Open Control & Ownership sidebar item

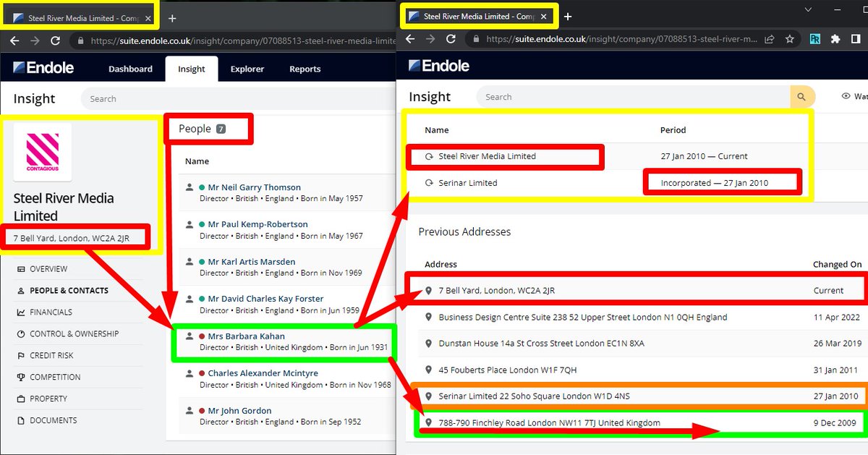click(x=74, y=334)
